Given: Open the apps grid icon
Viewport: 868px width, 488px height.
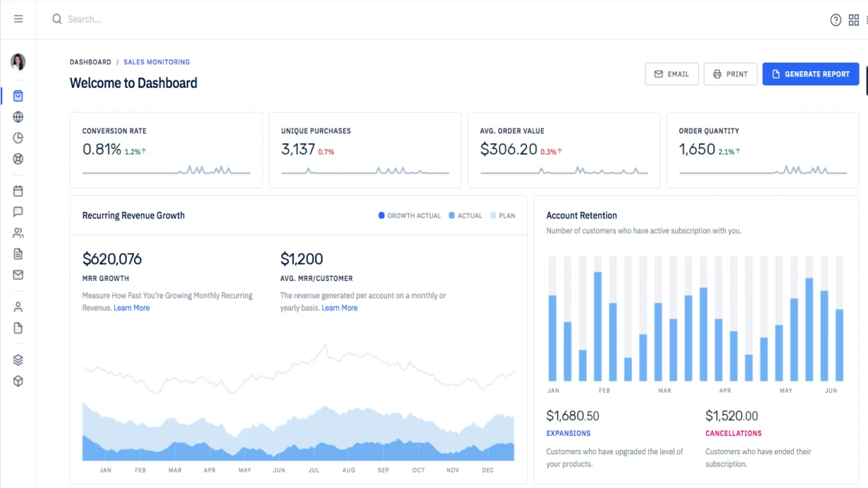Looking at the screenshot, I should (x=854, y=20).
